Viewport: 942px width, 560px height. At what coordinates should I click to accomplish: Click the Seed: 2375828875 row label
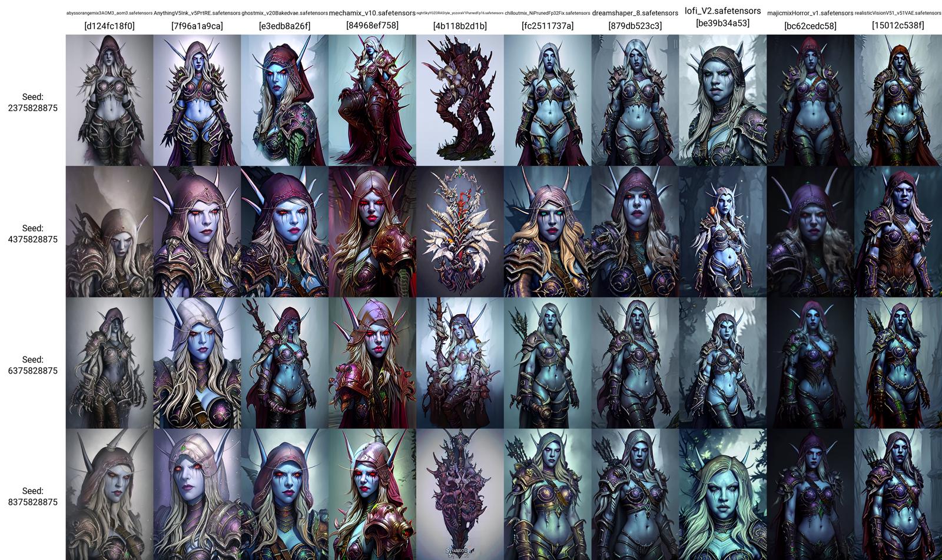tap(33, 102)
